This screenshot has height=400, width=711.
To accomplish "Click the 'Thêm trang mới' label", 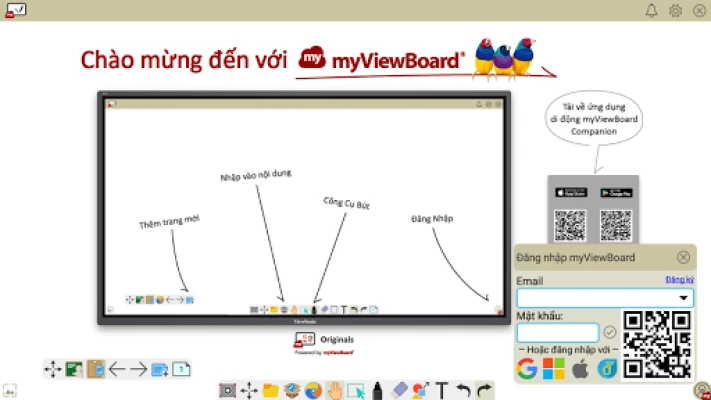I will click(169, 222).
